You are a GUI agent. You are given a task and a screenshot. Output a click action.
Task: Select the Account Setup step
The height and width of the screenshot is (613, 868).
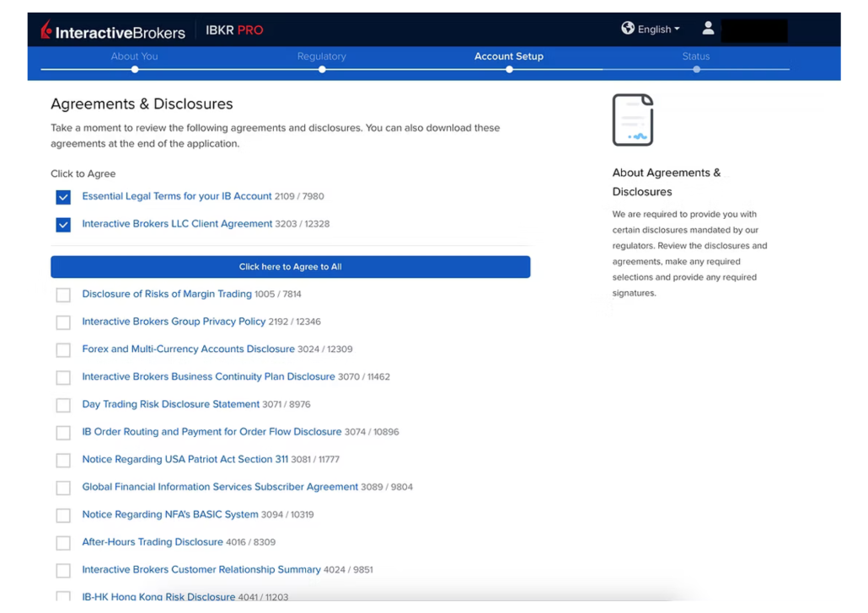tap(509, 56)
